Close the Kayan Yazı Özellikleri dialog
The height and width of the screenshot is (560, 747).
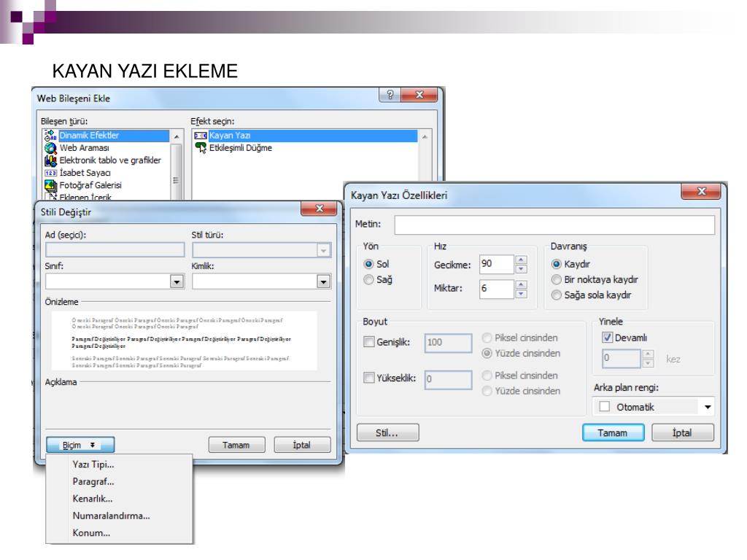701,192
